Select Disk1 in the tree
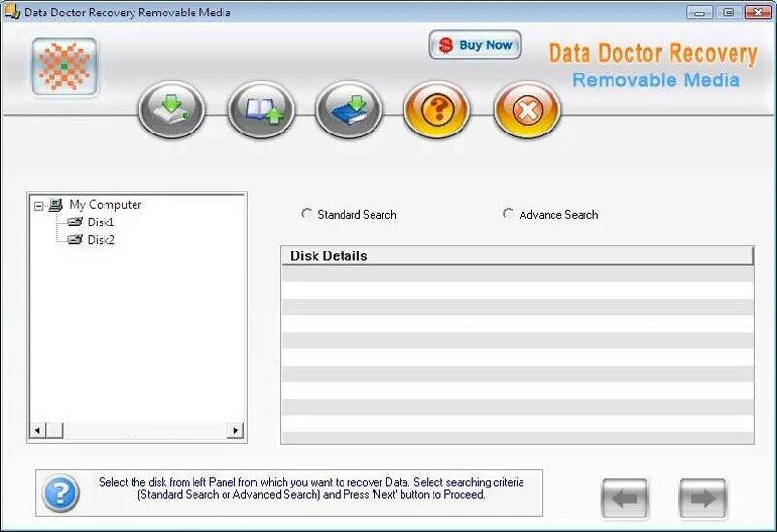777x532 pixels. (x=101, y=222)
